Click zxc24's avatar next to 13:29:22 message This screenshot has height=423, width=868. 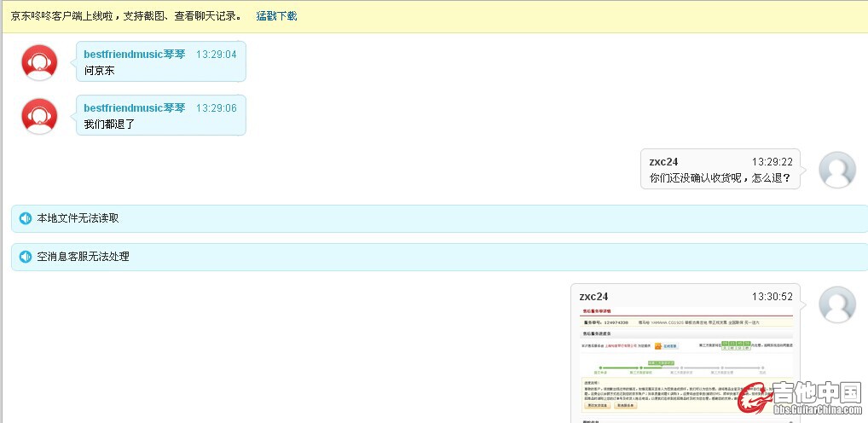tap(836, 170)
